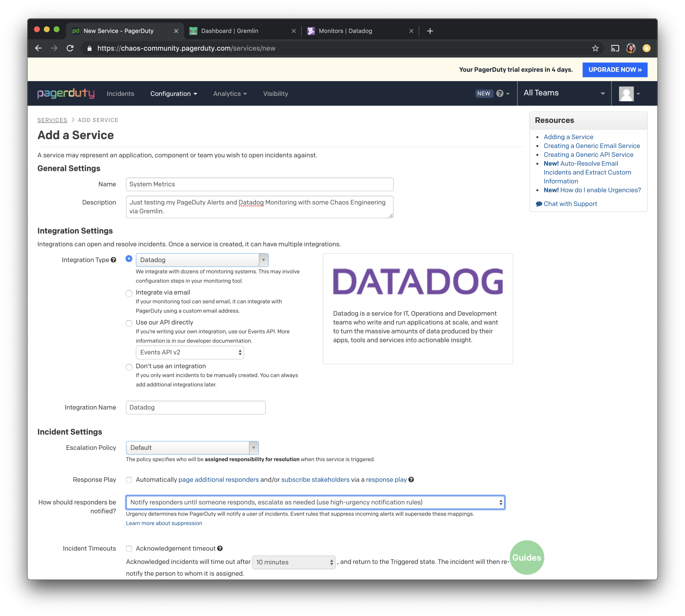Click the orange Chrome update indicator icon
The width and height of the screenshot is (685, 616).
tap(646, 48)
